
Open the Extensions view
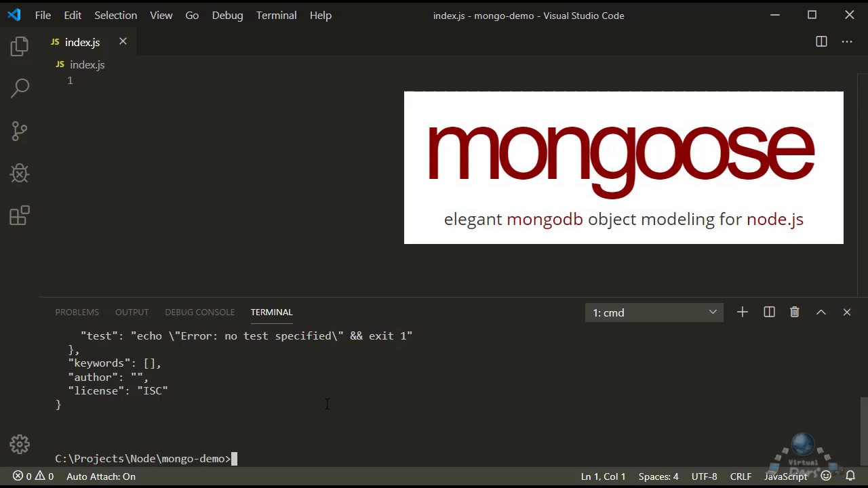pos(20,216)
